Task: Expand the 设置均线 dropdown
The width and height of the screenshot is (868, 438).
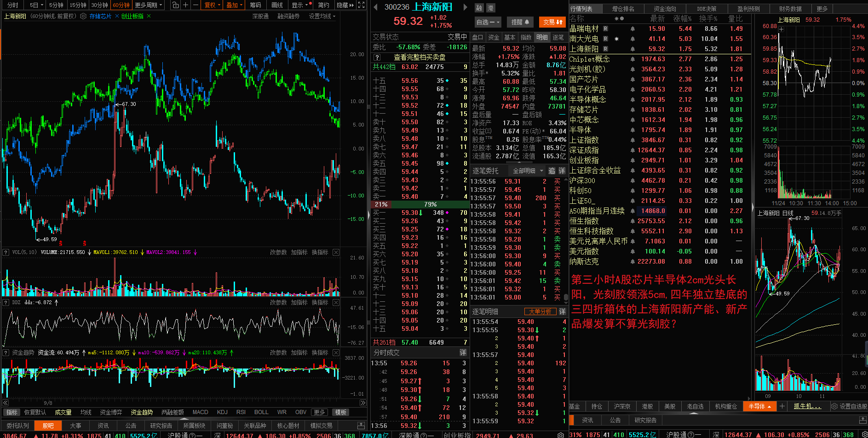Action: [322, 16]
